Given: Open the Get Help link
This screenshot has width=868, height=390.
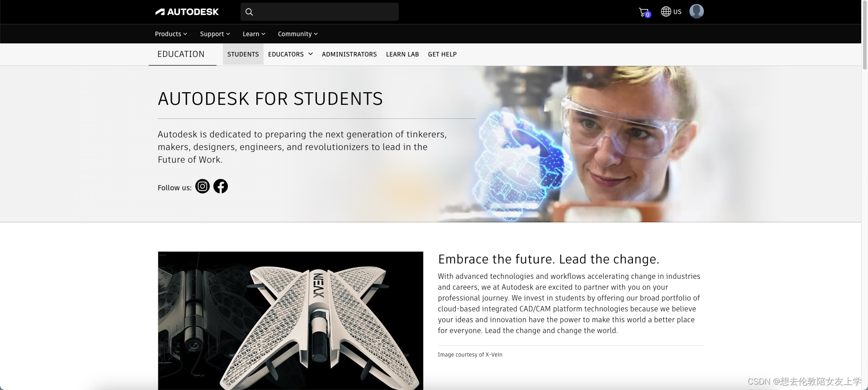Looking at the screenshot, I should pos(442,54).
